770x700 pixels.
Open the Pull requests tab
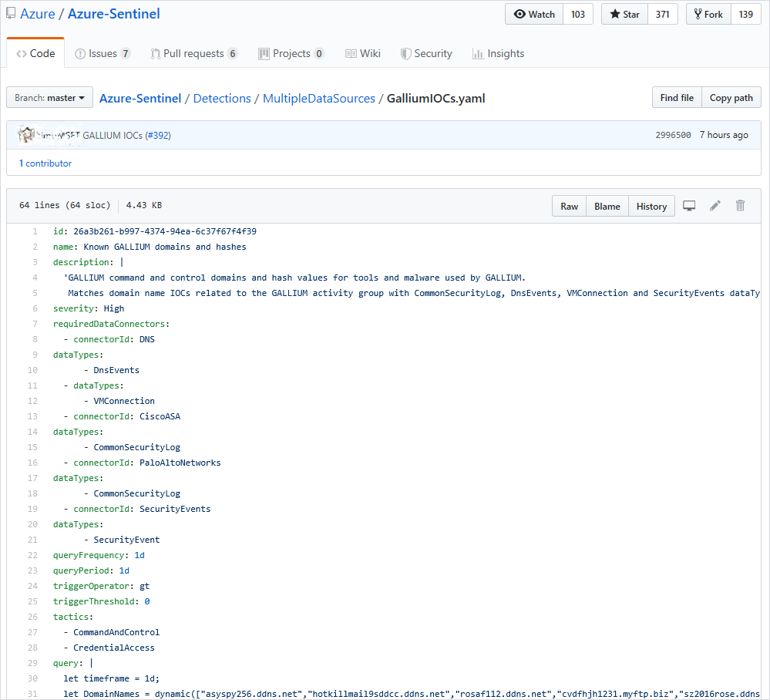tap(193, 54)
